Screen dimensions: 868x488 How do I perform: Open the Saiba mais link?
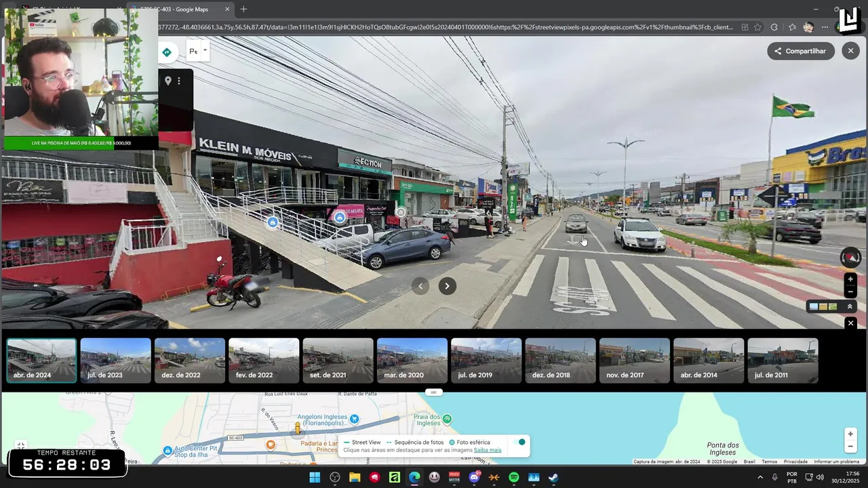click(488, 450)
